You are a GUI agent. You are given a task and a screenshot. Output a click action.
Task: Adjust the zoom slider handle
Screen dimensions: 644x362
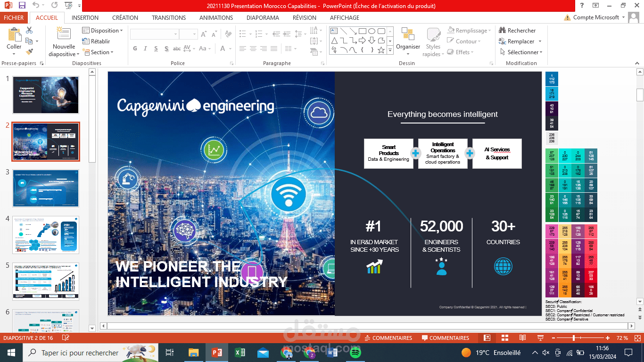(574, 338)
